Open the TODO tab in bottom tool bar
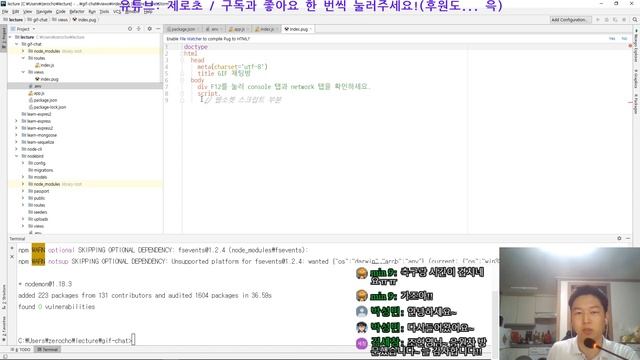The height and width of the screenshot is (360, 640). pyautogui.click(x=22, y=349)
